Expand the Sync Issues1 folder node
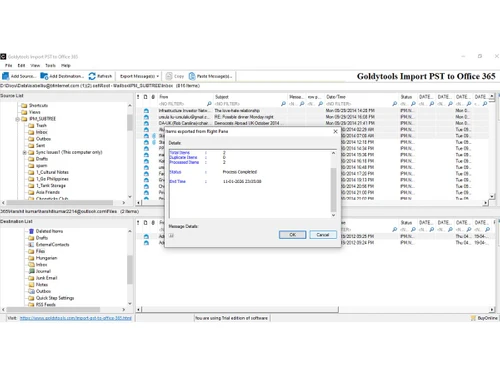500x375 pixels. (24, 152)
